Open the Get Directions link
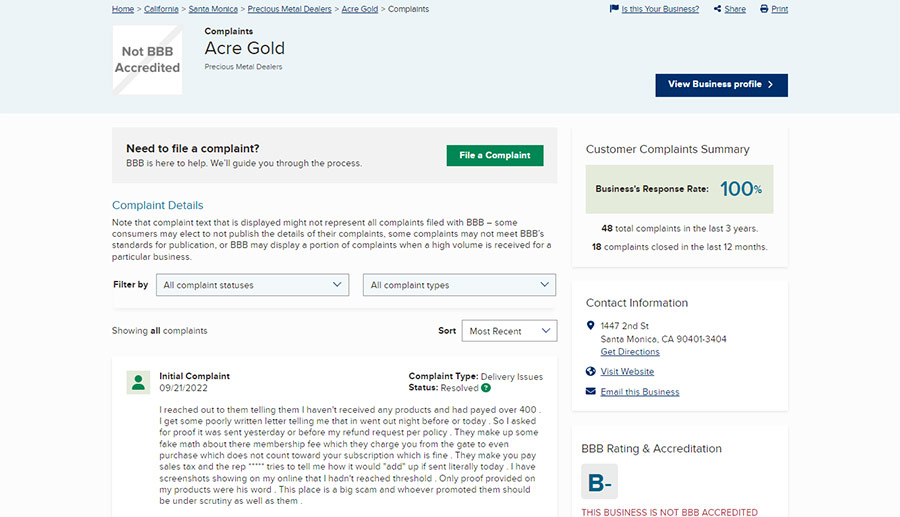This screenshot has height=517, width=900. tap(630, 352)
